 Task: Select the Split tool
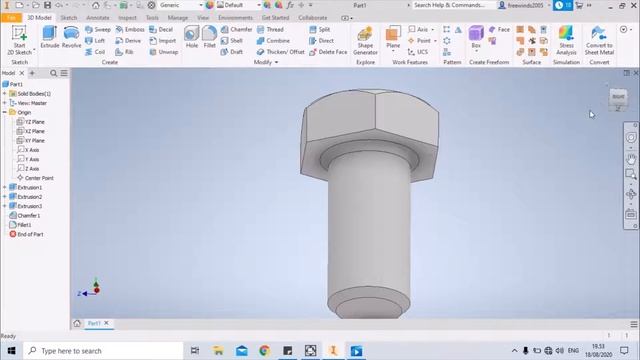[x=320, y=29]
